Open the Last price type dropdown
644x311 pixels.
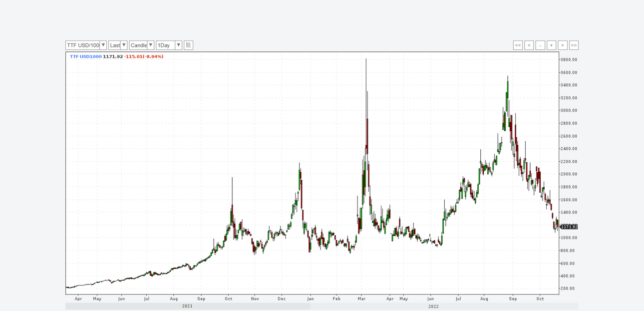click(x=118, y=45)
